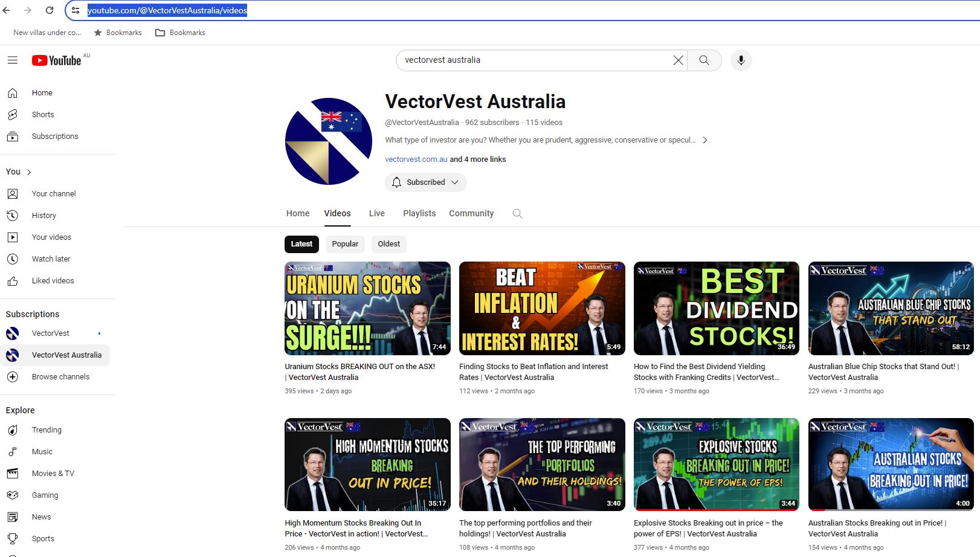Open the hamburger guide menu
980x557 pixels.
tap(13, 60)
